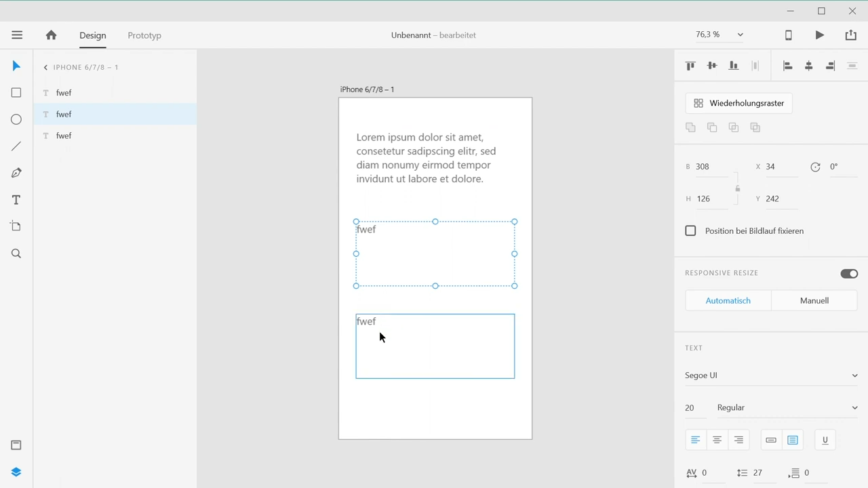Click the lower fwef text box on the artboard

tap(435, 346)
